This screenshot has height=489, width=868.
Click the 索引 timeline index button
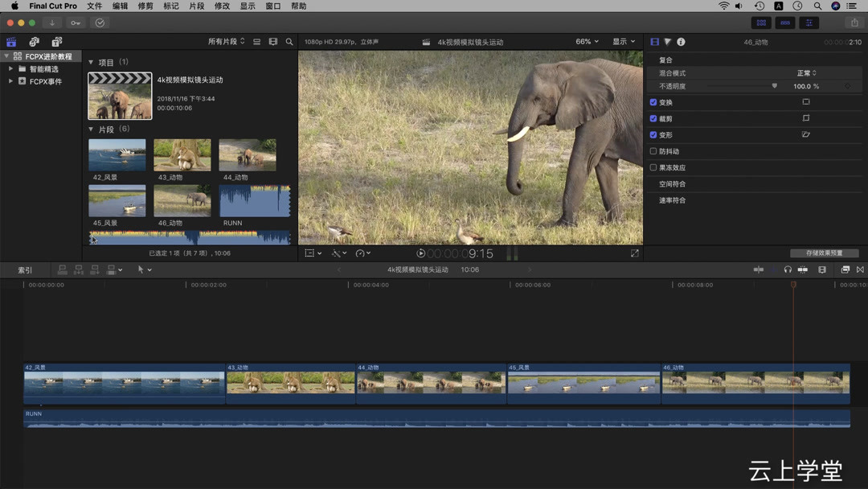[x=26, y=270]
